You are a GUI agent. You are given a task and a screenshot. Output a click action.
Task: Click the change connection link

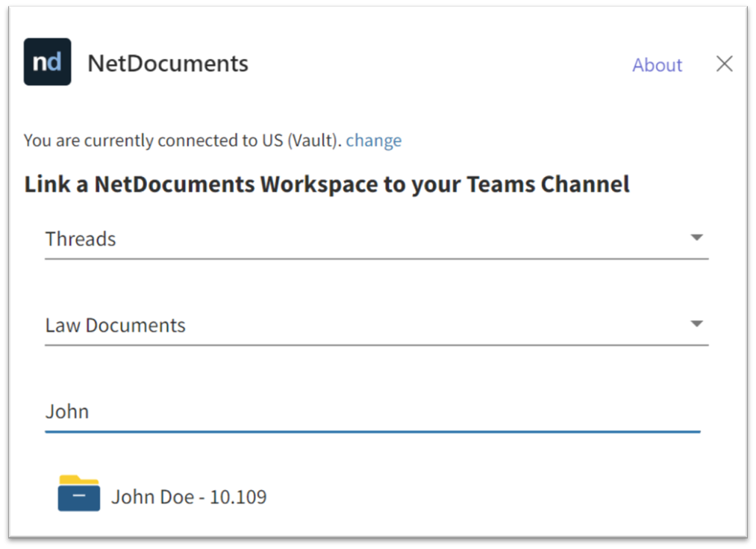(374, 140)
